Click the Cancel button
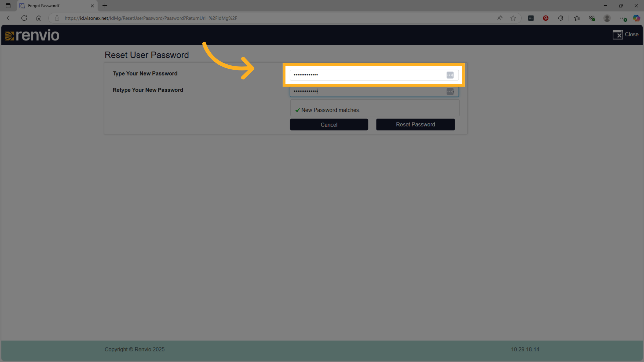Image resolution: width=644 pixels, height=362 pixels. click(x=329, y=125)
